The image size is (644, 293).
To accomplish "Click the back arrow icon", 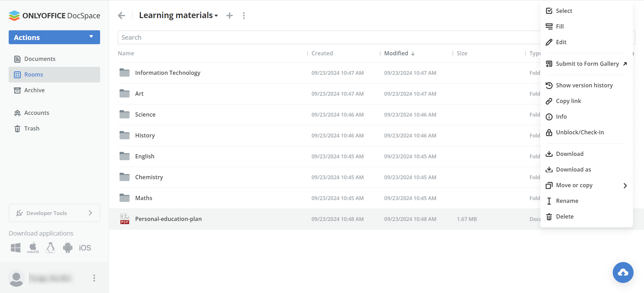I will click(121, 16).
